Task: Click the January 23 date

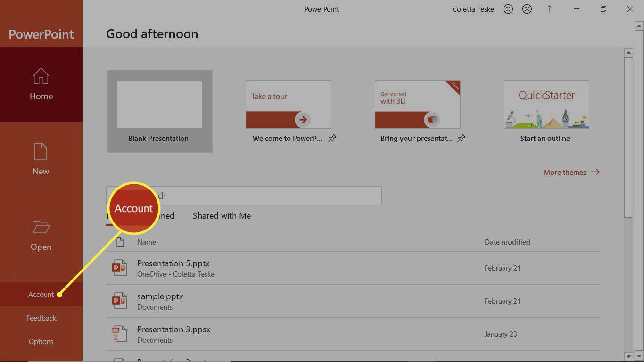Action: tap(501, 334)
